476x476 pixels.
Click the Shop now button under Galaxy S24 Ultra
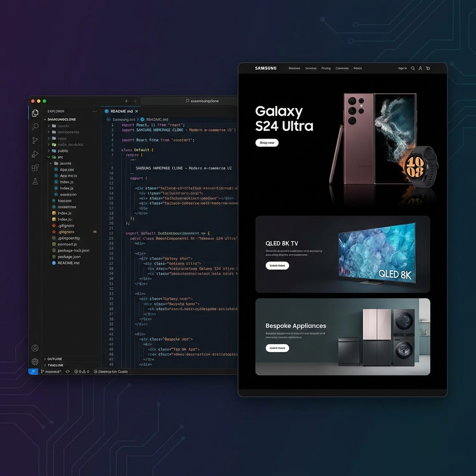coord(266,143)
